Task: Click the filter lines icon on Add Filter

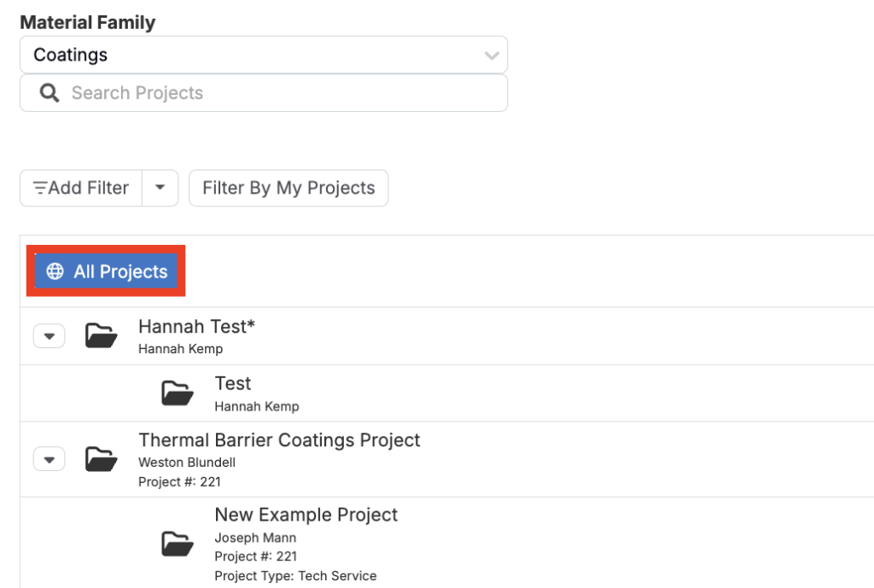Action: pos(39,188)
